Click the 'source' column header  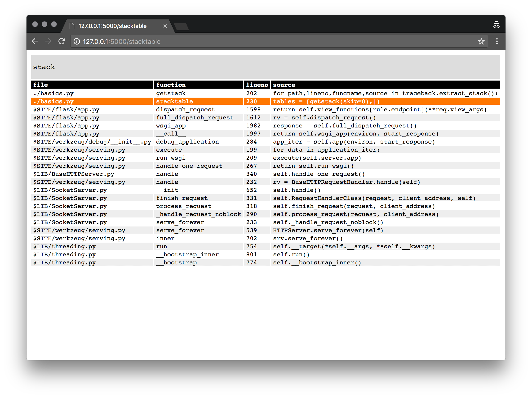click(x=386, y=85)
